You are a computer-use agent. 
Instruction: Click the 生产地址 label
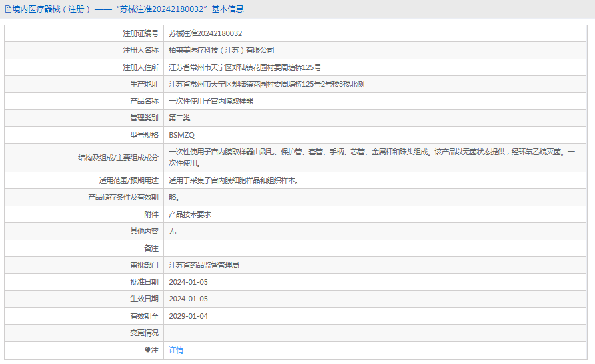pyautogui.click(x=144, y=84)
